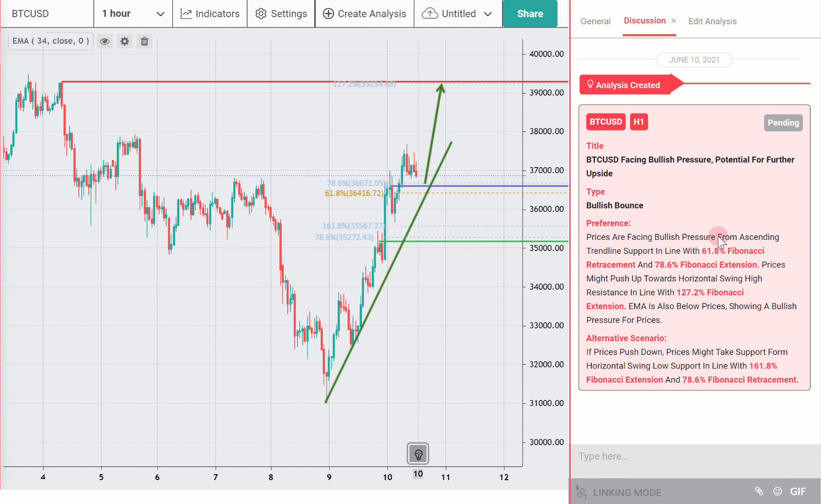Expand the Untitled layout dropdown
Image resolution: width=821 pixels, height=504 pixels.
coord(488,14)
